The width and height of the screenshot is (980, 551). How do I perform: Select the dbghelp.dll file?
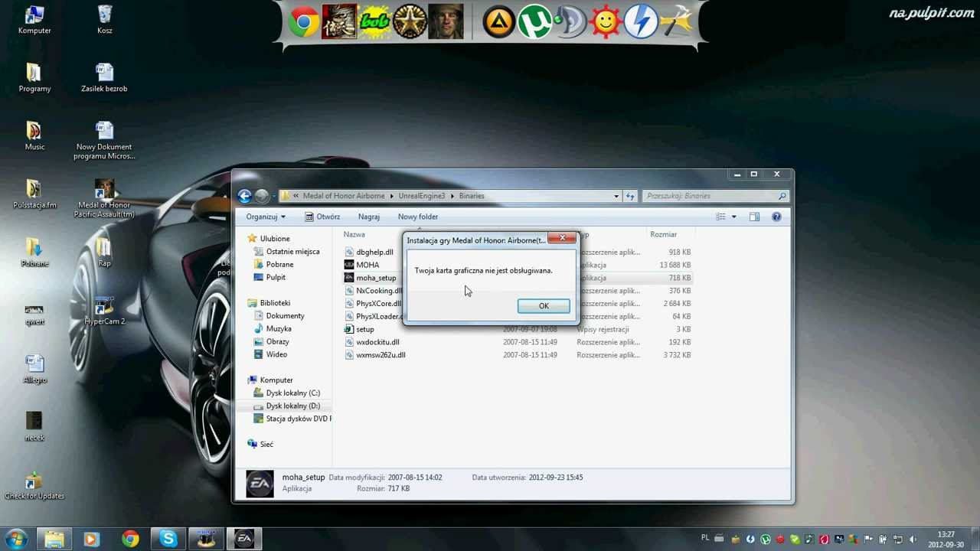(368, 252)
